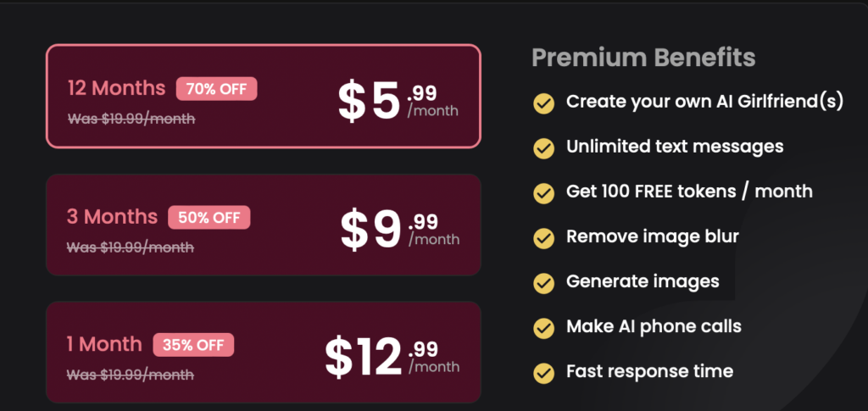This screenshot has width=868, height=411.
Task: Click checkmark icon next to Make AI phone calls
Action: 543,328
